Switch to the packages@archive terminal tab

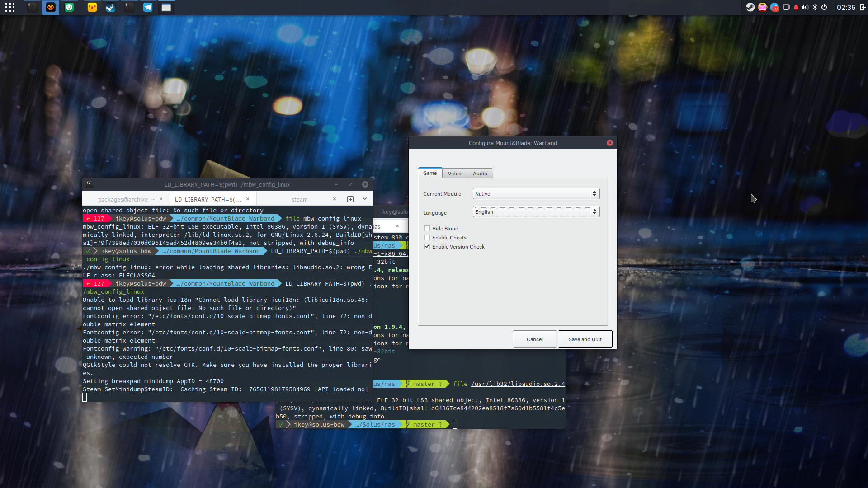point(126,199)
